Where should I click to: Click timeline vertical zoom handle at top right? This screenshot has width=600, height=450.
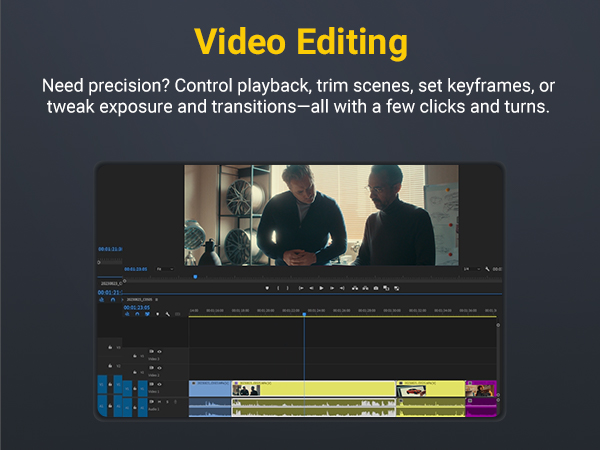coord(498,325)
